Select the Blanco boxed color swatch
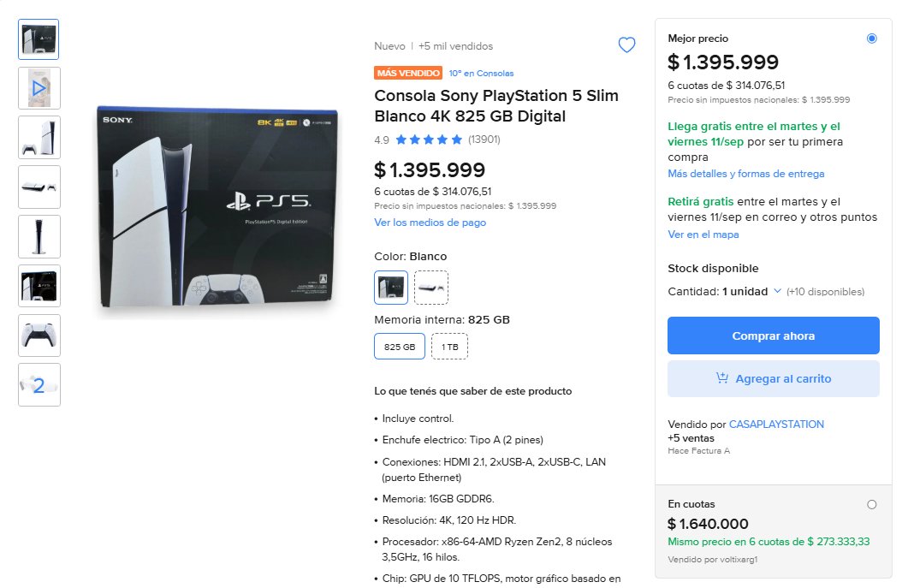The height and width of the screenshot is (588, 908). point(391,288)
